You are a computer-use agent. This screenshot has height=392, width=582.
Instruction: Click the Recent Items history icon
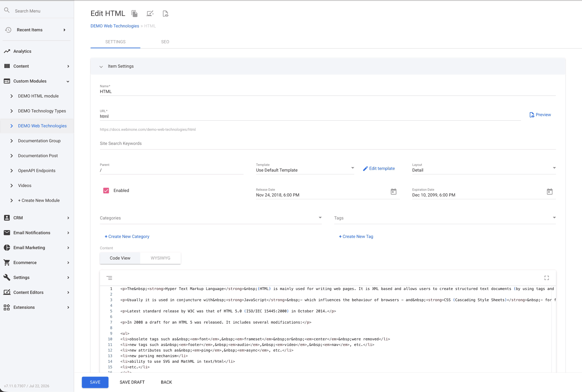[8, 30]
